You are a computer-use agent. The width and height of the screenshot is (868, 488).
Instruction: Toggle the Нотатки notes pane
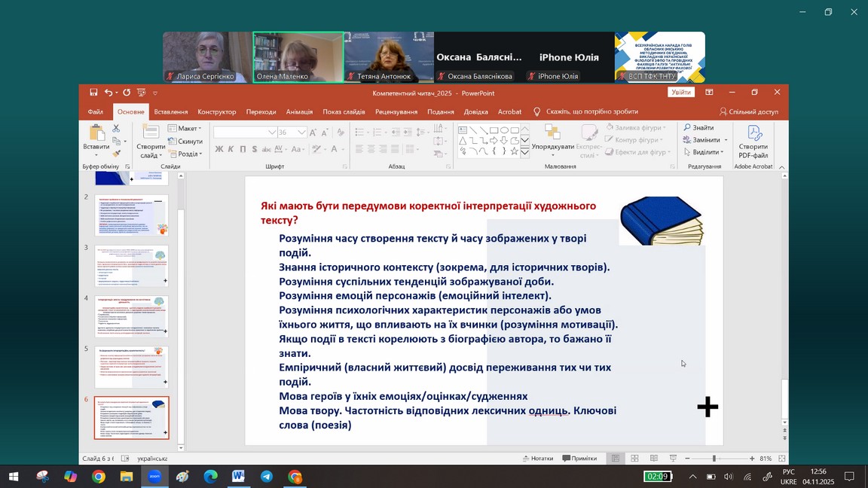tap(538, 459)
